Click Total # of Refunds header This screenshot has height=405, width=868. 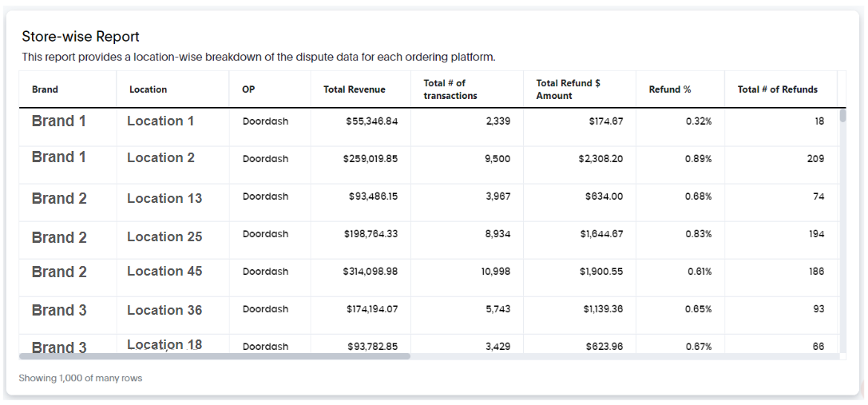(x=777, y=89)
